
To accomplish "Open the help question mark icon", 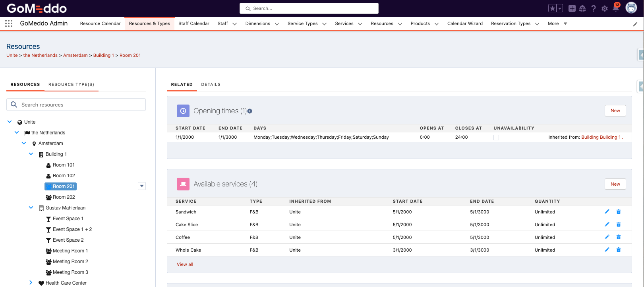I will click(593, 8).
